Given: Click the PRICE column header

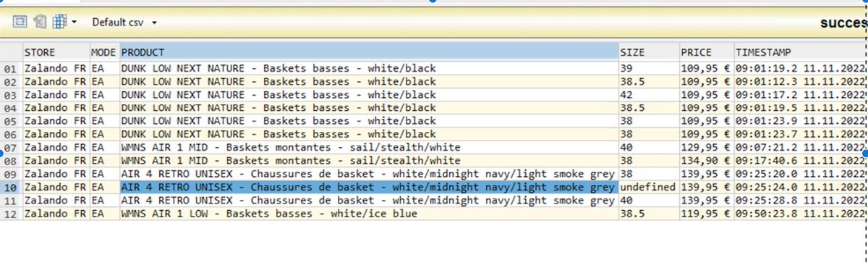Looking at the screenshot, I should [707, 52].
